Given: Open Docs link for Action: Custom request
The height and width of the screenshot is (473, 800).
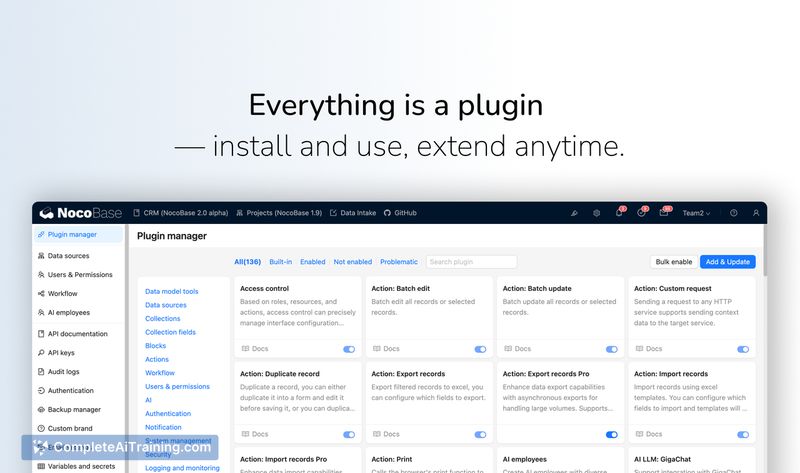Looking at the screenshot, I should coord(648,348).
